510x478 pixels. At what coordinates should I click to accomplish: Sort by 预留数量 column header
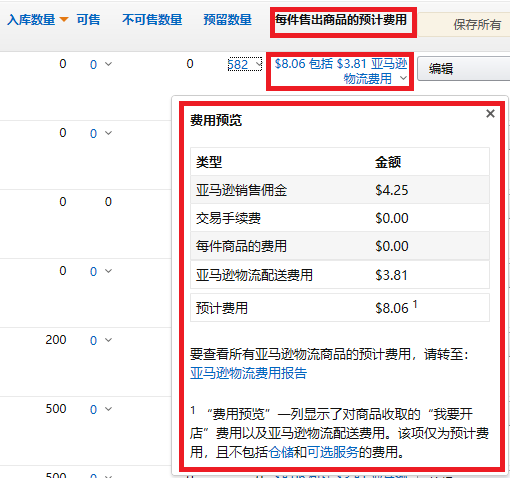click(228, 20)
